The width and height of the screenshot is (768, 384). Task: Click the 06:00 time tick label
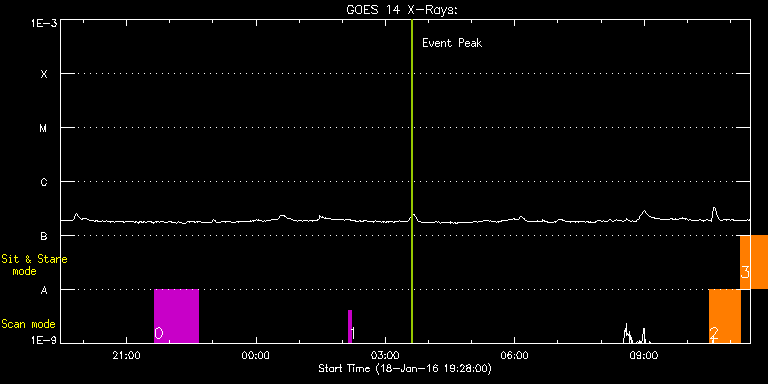[515, 356]
